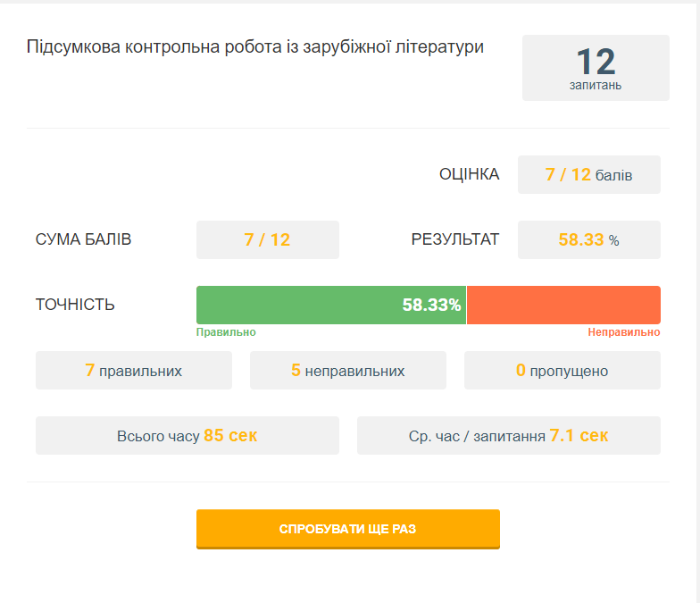
Task: Click the '58.33 %' result box
Action: pos(588,239)
